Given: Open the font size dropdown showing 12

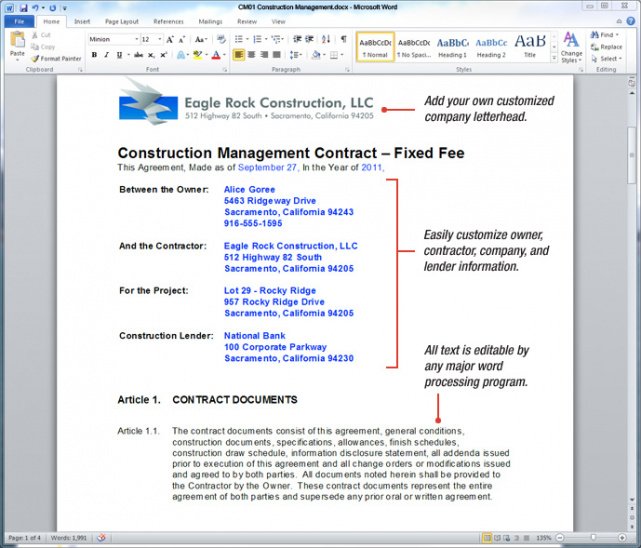Looking at the screenshot, I should 160,39.
